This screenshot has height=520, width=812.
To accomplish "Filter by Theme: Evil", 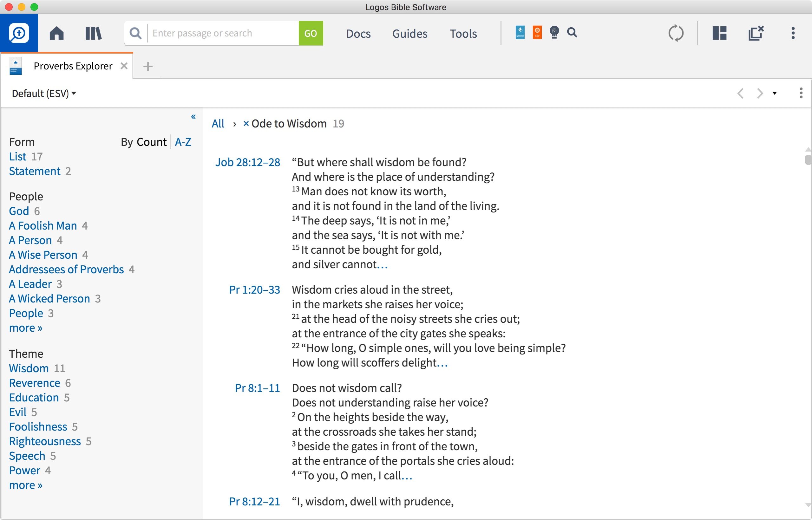I will (17, 412).
